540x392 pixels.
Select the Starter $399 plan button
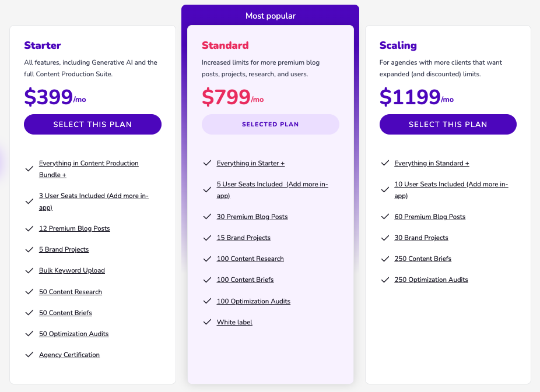pos(92,124)
